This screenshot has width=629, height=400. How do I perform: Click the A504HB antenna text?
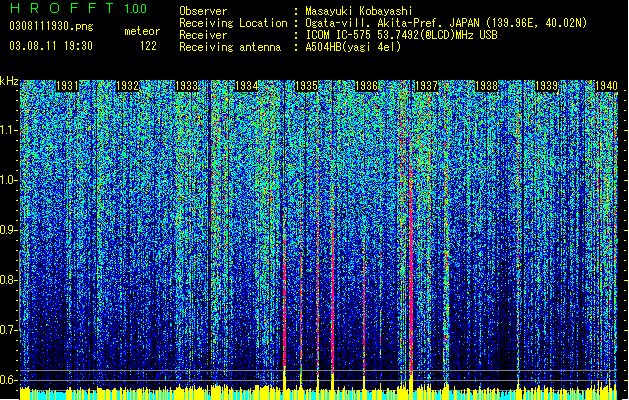(x=353, y=47)
